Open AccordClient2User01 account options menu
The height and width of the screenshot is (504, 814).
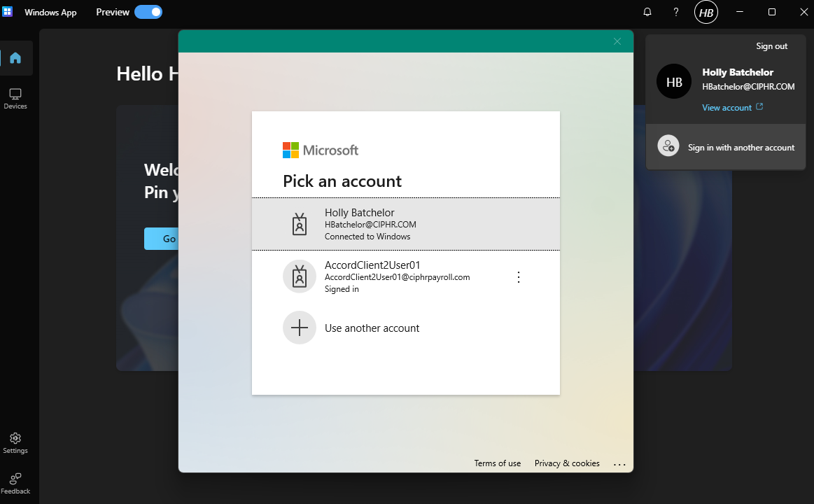pos(519,277)
